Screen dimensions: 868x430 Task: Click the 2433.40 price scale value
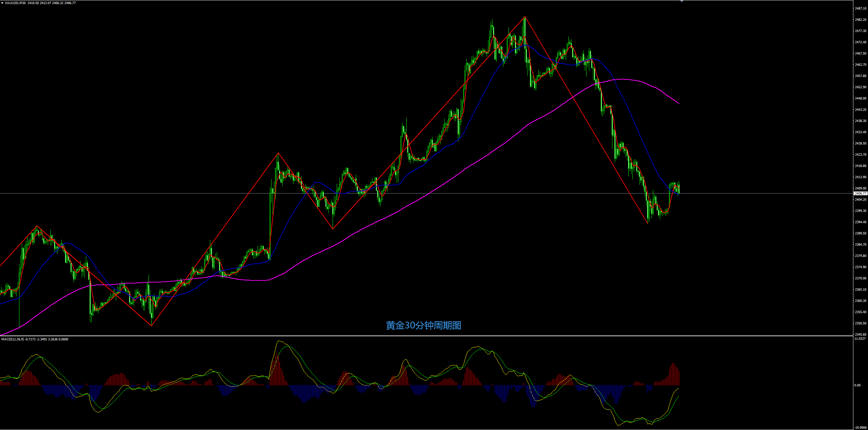(x=861, y=132)
